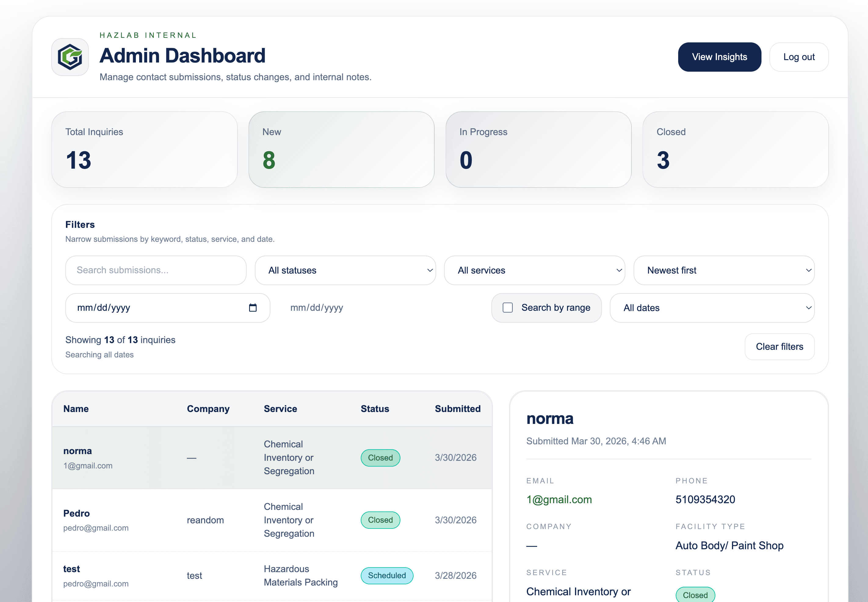Click the Closed status badge in detail panel
Image resolution: width=868 pixels, height=602 pixels.
(695, 594)
